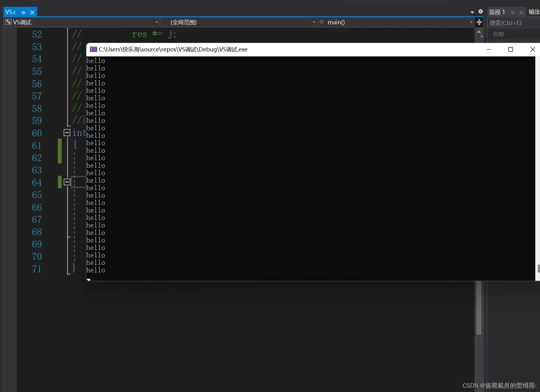The height and width of the screenshot is (392, 540).
Task: Click line number 60 in gutter
Action: pos(37,133)
